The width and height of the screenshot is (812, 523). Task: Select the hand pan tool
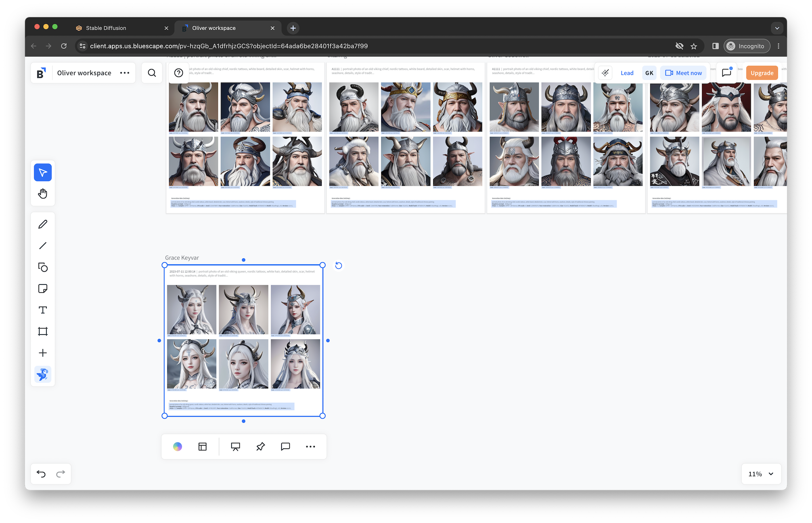pyautogui.click(x=43, y=194)
